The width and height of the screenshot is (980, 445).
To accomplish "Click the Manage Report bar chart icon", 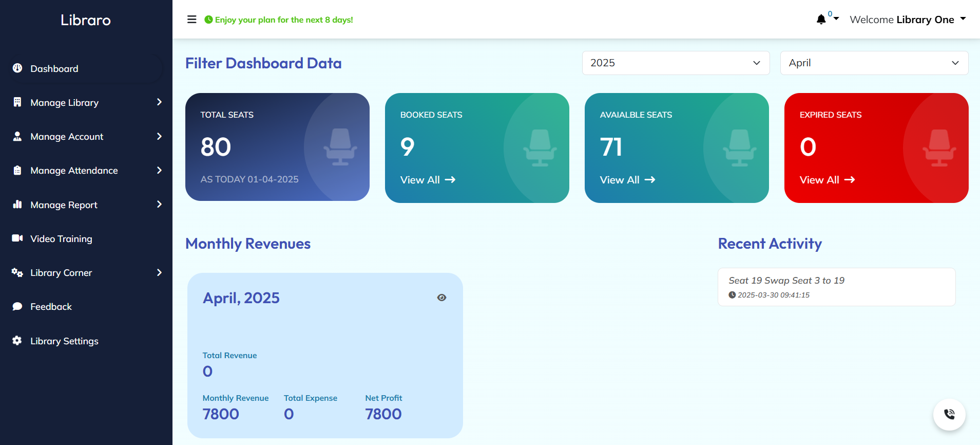I will pos(17,204).
